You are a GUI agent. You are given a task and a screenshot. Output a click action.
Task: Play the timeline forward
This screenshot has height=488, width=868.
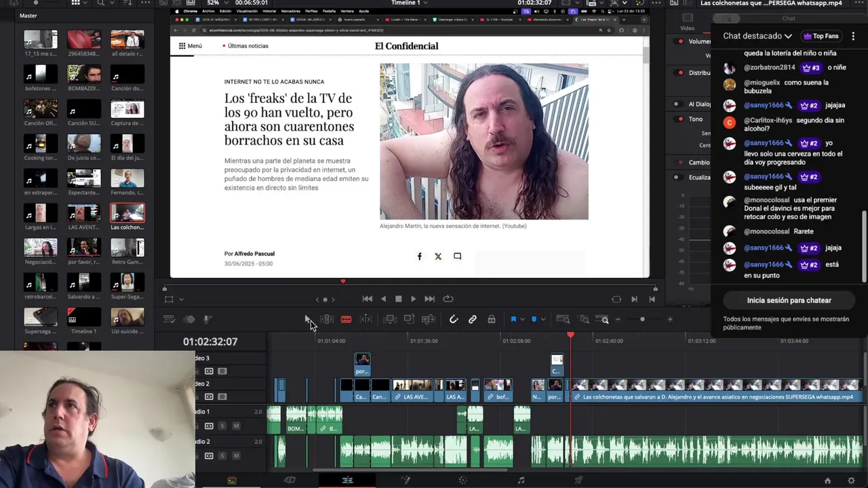click(x=413, y=299)
